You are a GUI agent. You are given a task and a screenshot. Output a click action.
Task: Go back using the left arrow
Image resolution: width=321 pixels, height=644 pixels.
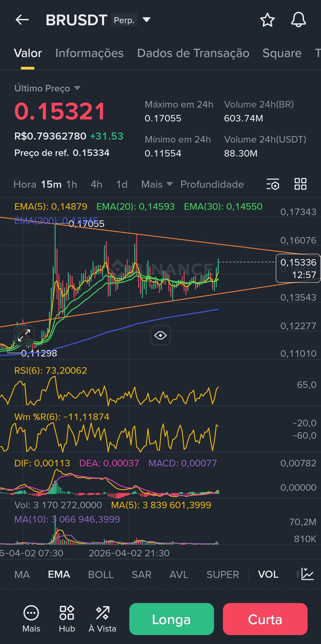click(22, 20)
